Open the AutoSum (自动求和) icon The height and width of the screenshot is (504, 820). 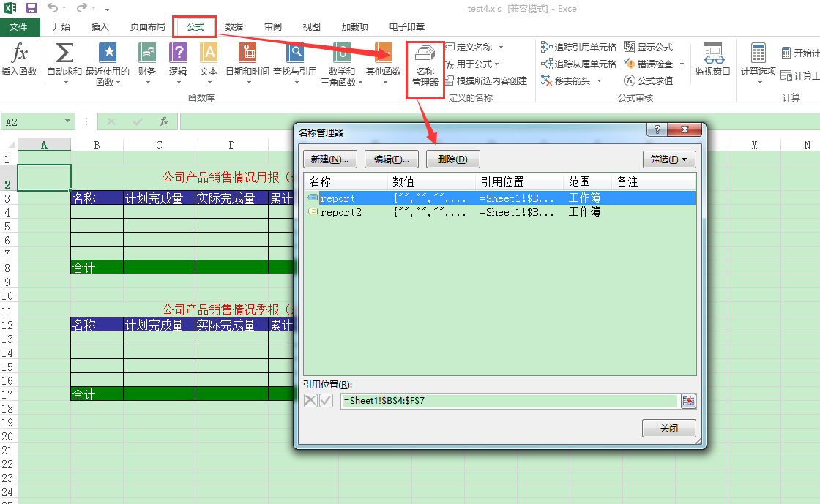point(64,55)
